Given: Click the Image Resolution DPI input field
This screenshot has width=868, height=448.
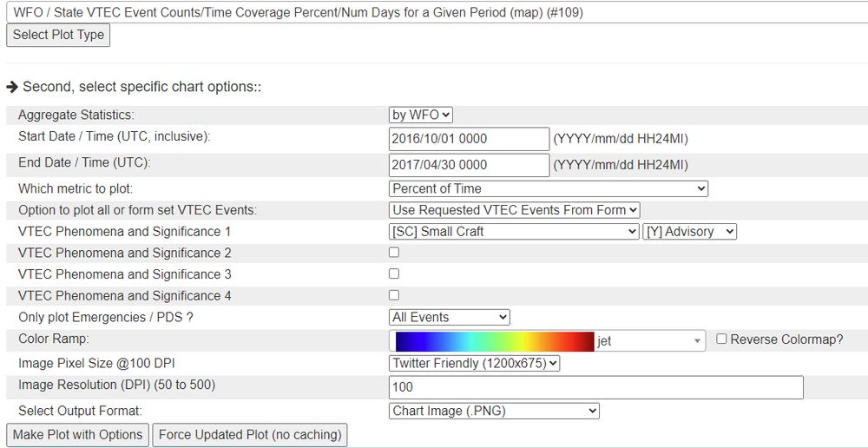Looking at the screenshot, I should click(595, 387).
